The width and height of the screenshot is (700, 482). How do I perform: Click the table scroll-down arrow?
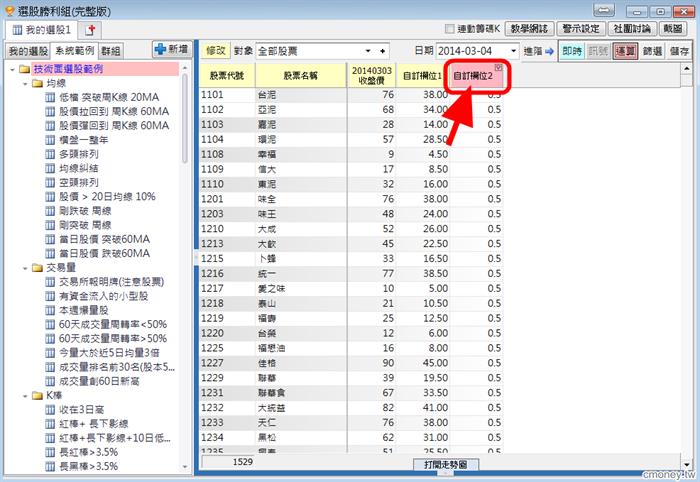(x=687, y=465)
